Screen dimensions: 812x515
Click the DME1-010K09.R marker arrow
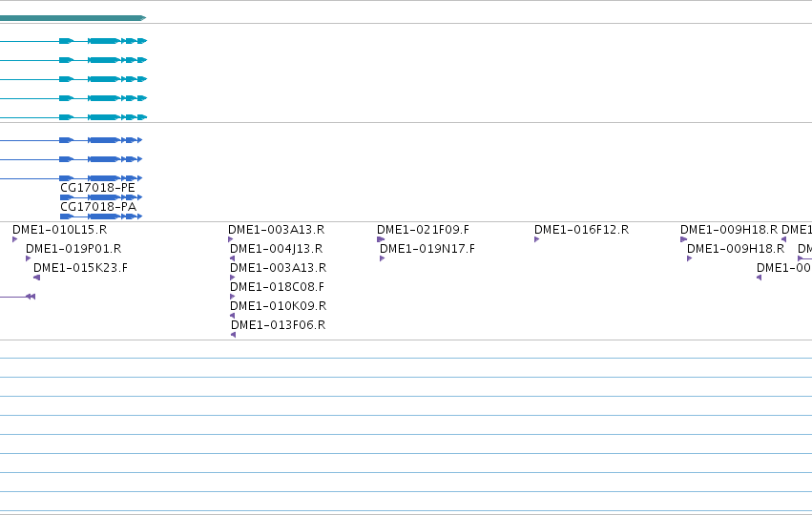click(x=233, y=316)
